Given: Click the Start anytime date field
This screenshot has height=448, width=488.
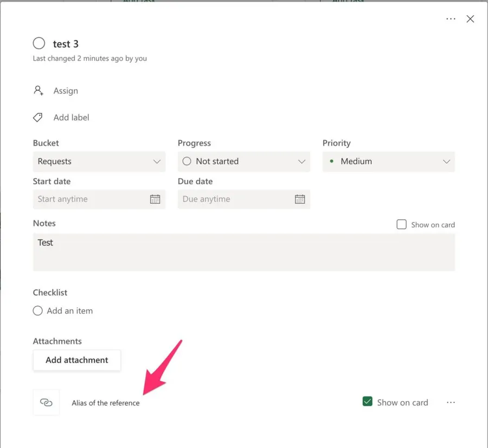Looking at the screenshot, I should click(x=89, y=199).
